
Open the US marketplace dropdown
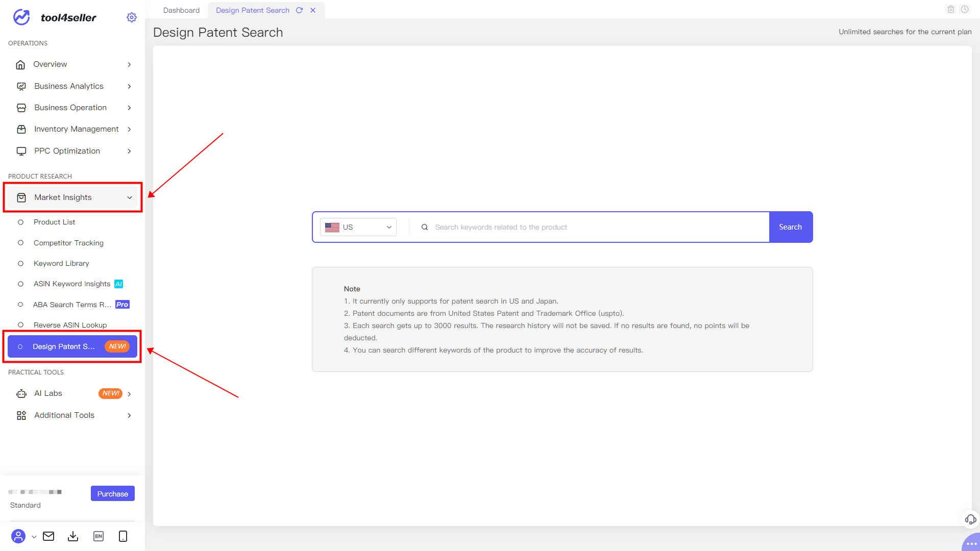pyautogui.click(x=358, y=227)
